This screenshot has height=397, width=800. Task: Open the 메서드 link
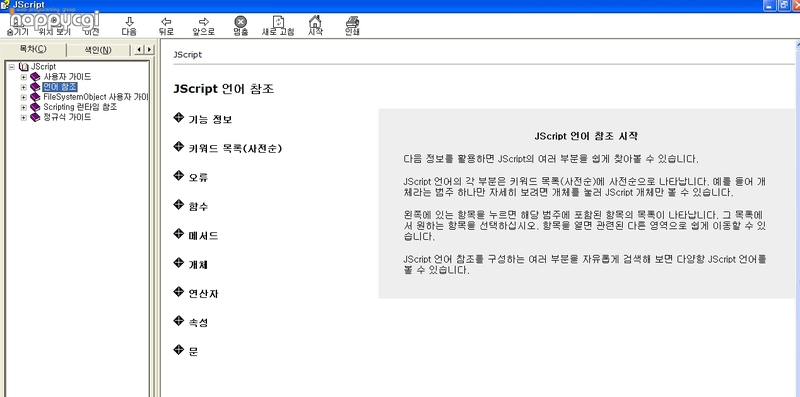tap(203, 236)
